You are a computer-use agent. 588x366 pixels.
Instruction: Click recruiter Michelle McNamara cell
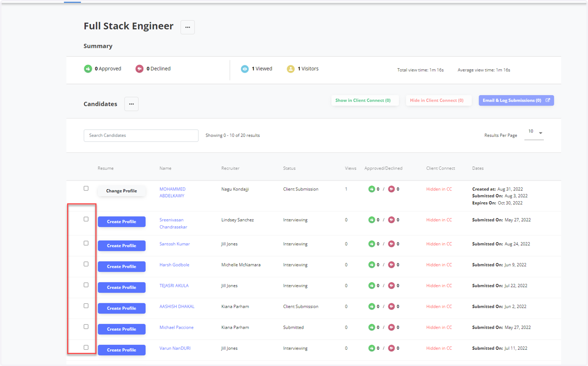(x=241, y=265)
